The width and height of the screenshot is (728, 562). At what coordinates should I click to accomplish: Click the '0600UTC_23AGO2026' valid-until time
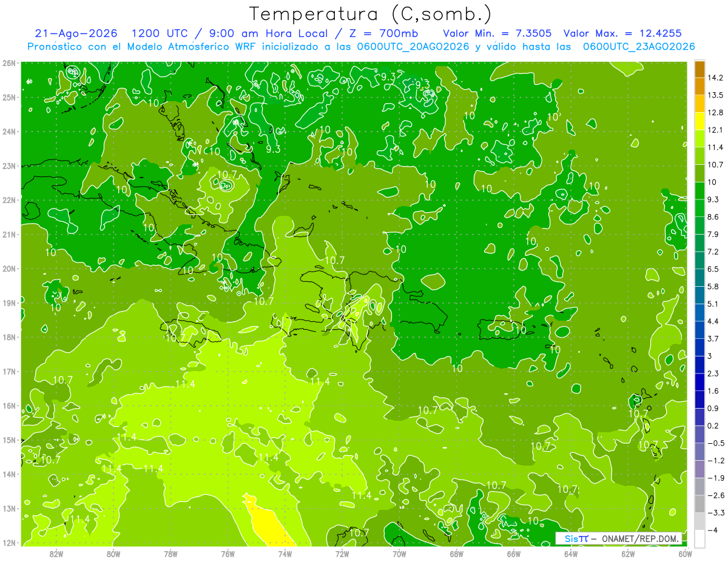click(x=638, y=47)
